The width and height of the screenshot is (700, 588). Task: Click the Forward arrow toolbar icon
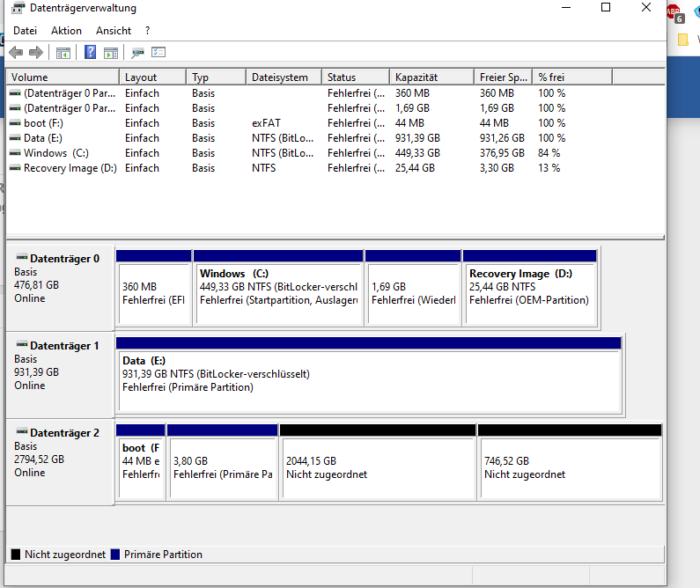click(36, 53)
